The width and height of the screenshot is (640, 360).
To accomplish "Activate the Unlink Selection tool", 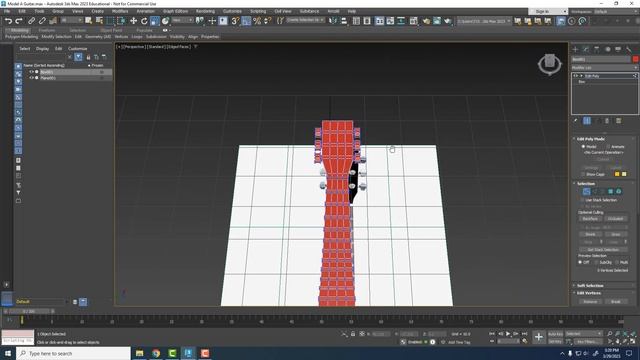I will tap(42, 21).
